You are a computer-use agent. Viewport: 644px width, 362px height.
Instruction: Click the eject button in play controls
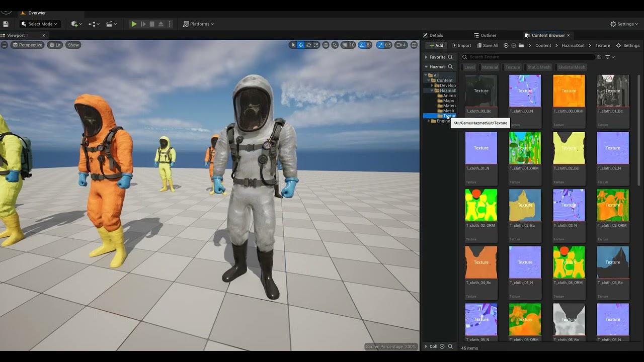click(161, 24)
